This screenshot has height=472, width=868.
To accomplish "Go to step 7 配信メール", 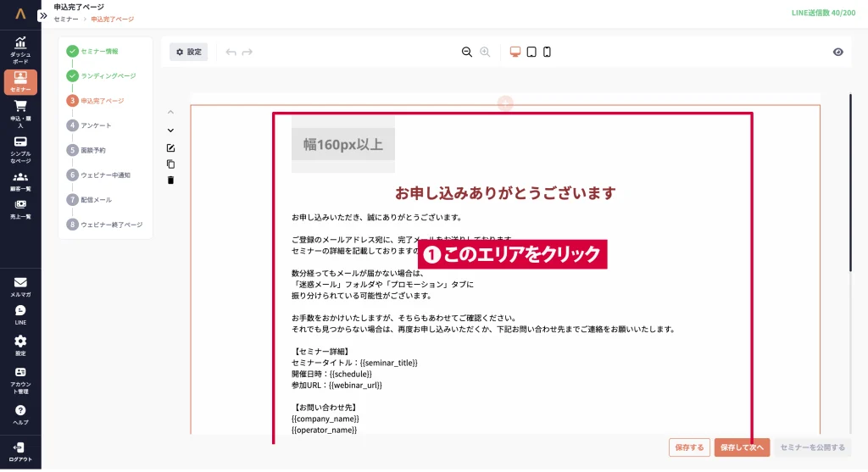I will tap(96, 200).
